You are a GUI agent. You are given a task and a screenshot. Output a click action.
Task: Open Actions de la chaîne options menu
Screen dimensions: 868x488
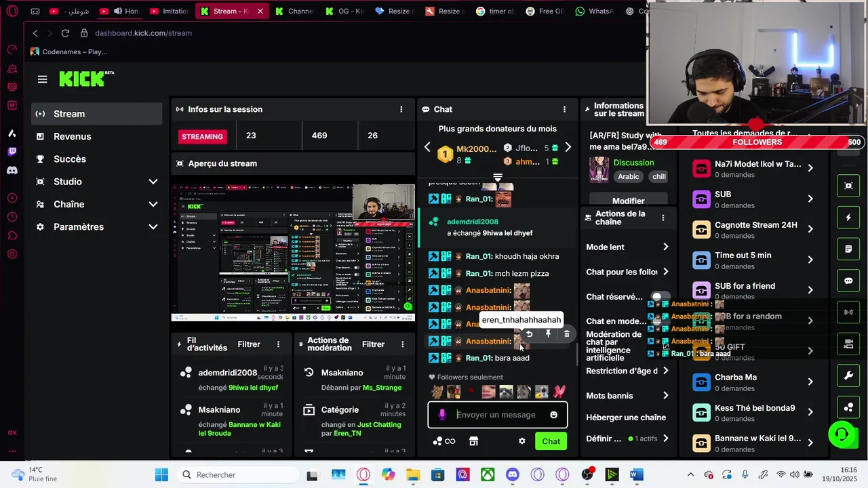(663, 218)
